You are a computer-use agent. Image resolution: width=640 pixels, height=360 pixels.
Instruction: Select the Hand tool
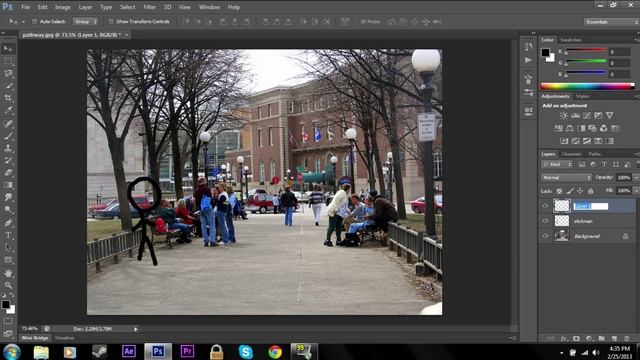point(9,273)
